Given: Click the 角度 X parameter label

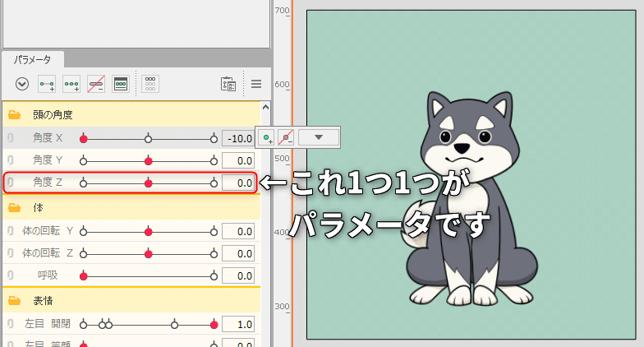Looking at the screenshot, I should [48, 138].
